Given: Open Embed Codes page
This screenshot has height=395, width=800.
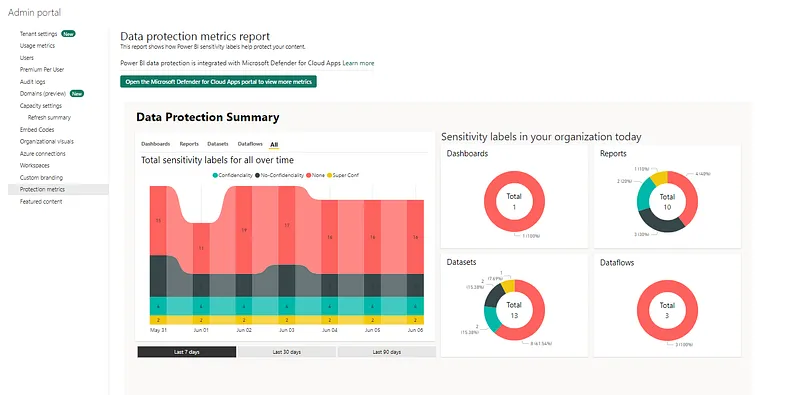Looking at the screenshot, I should (37, 130).
